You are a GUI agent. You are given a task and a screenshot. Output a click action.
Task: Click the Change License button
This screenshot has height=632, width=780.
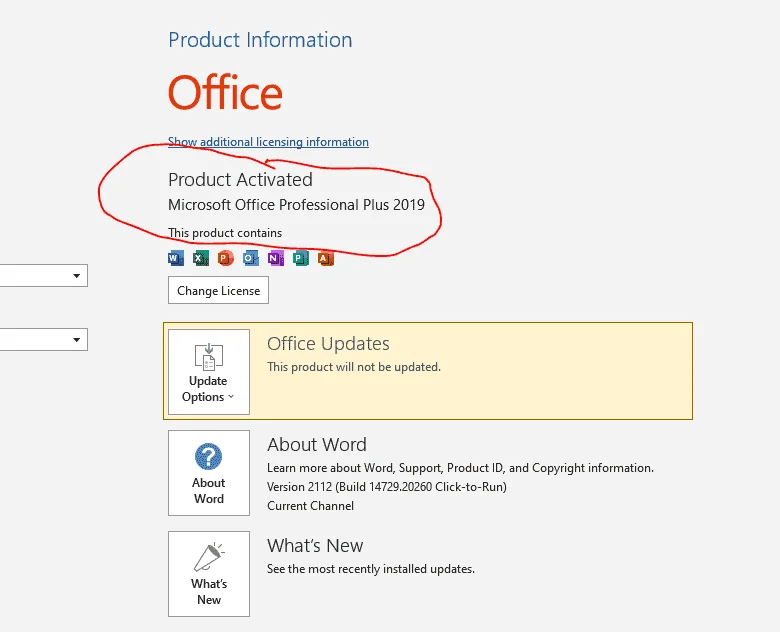tap(218, 290)
